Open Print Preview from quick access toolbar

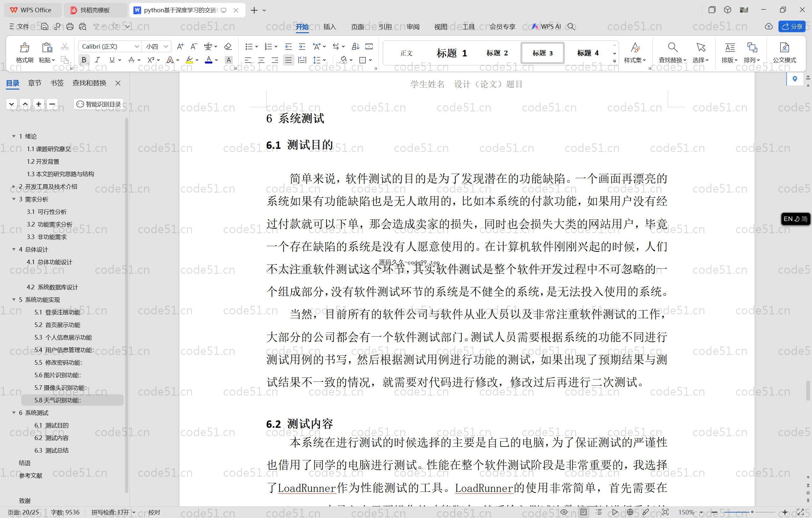82,26
